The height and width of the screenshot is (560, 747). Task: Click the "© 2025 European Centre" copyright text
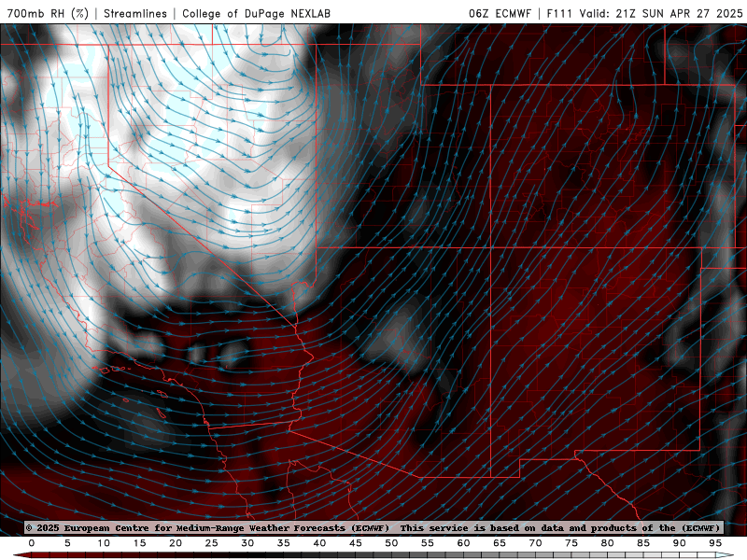(x=88, y=527)
